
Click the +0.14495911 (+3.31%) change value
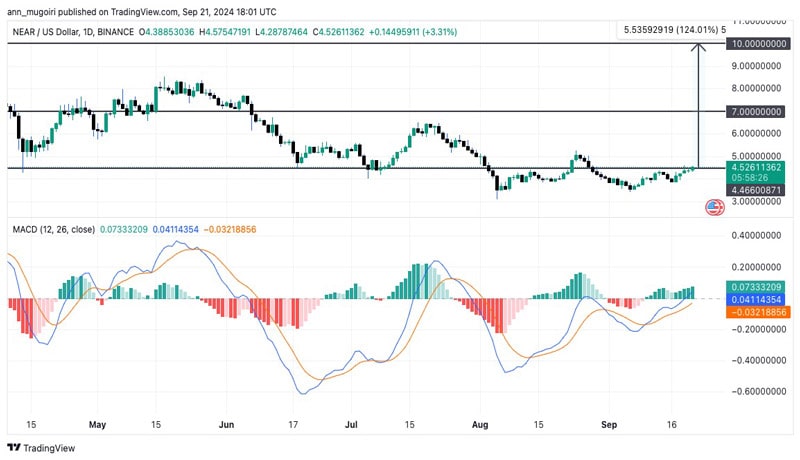413,32
